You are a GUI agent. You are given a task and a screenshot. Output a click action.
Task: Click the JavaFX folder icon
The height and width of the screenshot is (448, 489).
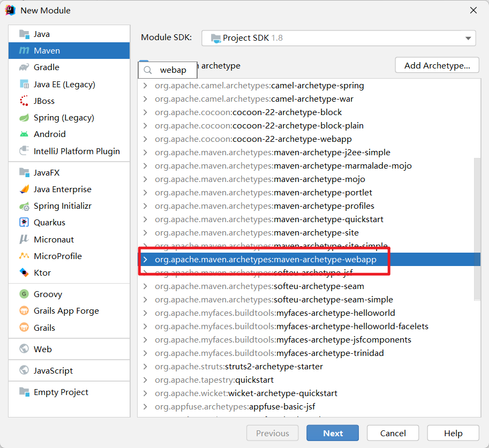[x=24, y=172]
